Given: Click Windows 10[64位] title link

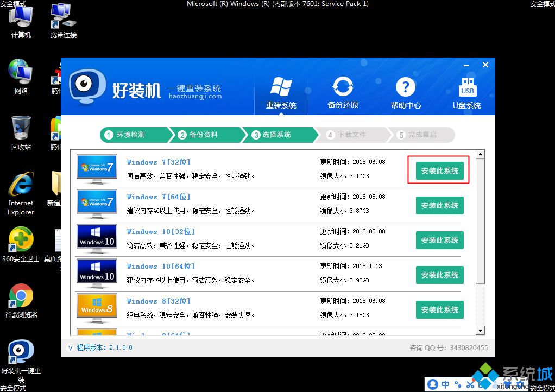Looking at the screenshot, I should coord(161,266).
